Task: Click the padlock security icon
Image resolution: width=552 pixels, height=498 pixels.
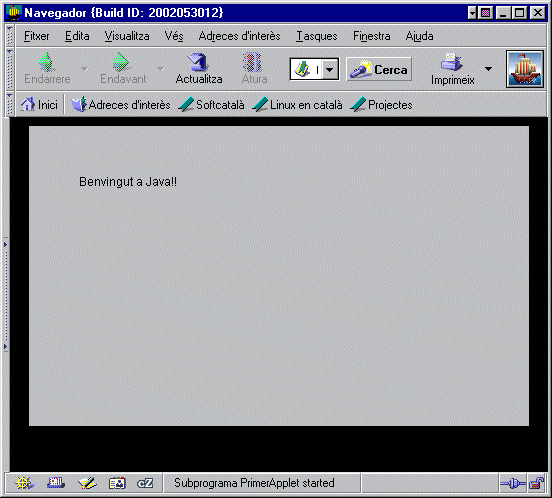Action: coord(537,483)
